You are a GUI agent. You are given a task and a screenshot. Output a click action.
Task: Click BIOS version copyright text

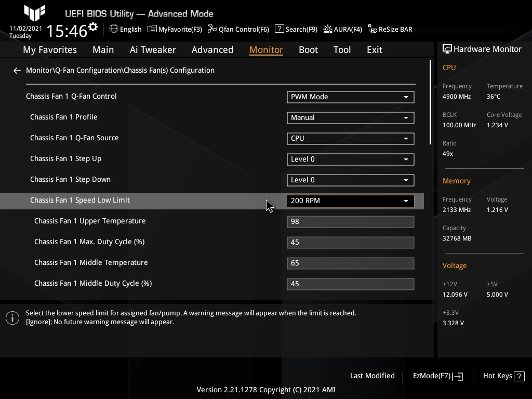pos(266,390)
